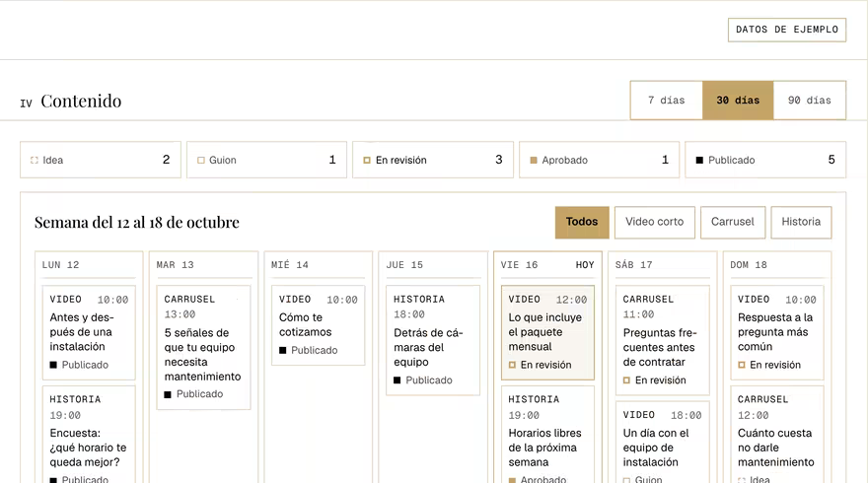Click the 19:00 time on Friday historia
Viewport: 868px width, 483px height.
click(x=524, y=416)
